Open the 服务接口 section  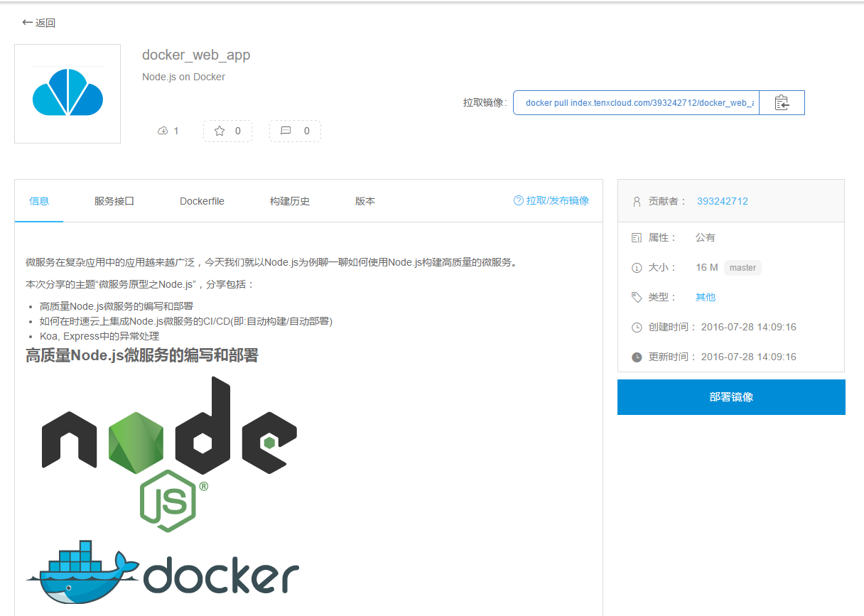(115, 201)
